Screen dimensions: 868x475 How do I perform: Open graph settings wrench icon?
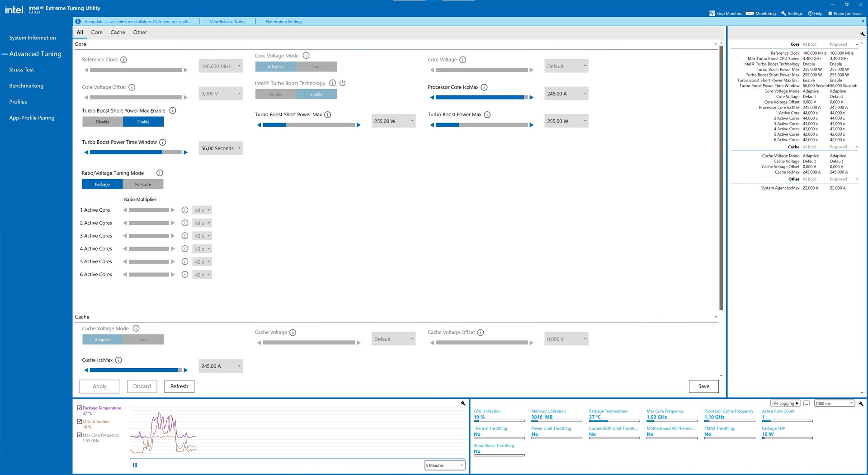click(463, 403)
